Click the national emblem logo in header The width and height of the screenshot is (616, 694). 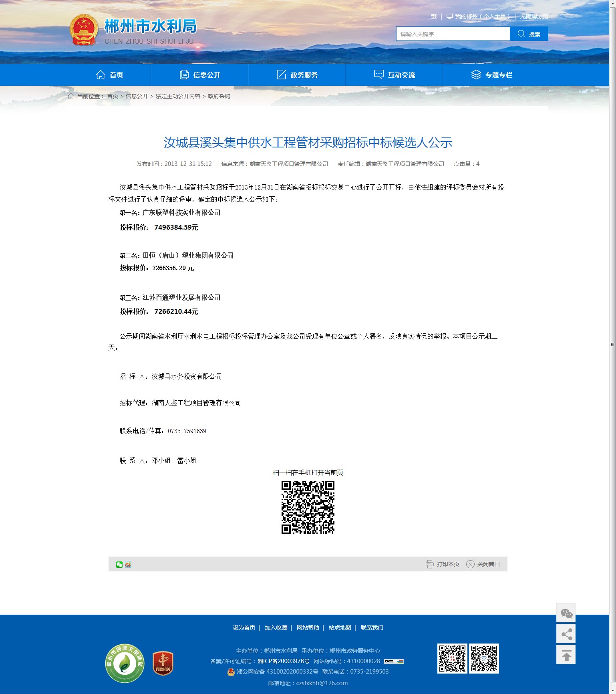[84, 30]
